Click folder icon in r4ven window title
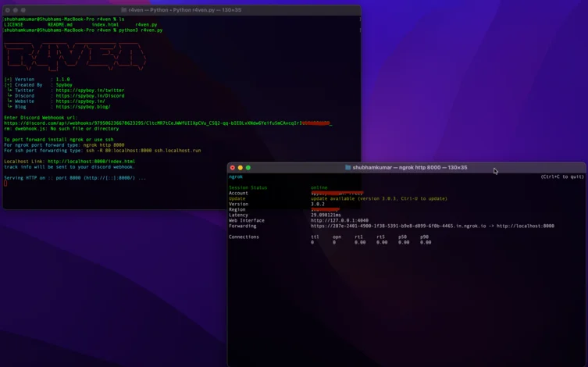Image resolution: width=588 pixels, height=367 pixels. pyautogui.click(x=123, y=10)
